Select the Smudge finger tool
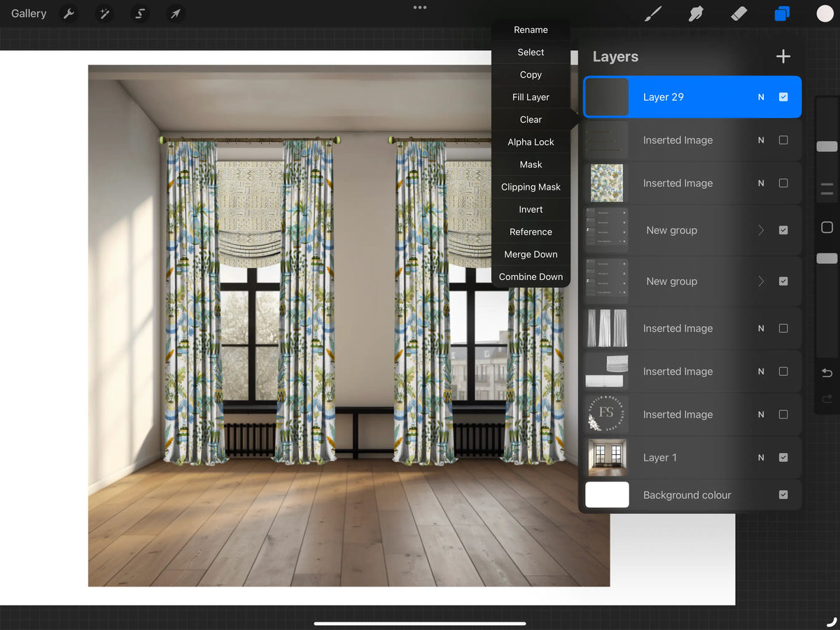The width and height of the screenshot is (840, 630). click(x=696, y=13)
